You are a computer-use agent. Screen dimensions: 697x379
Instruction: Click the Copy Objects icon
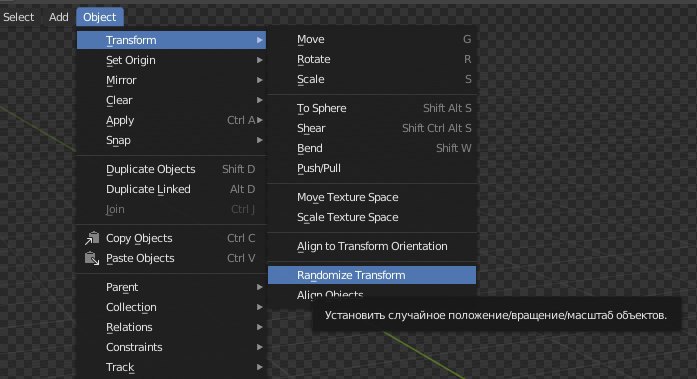(92, 238)
